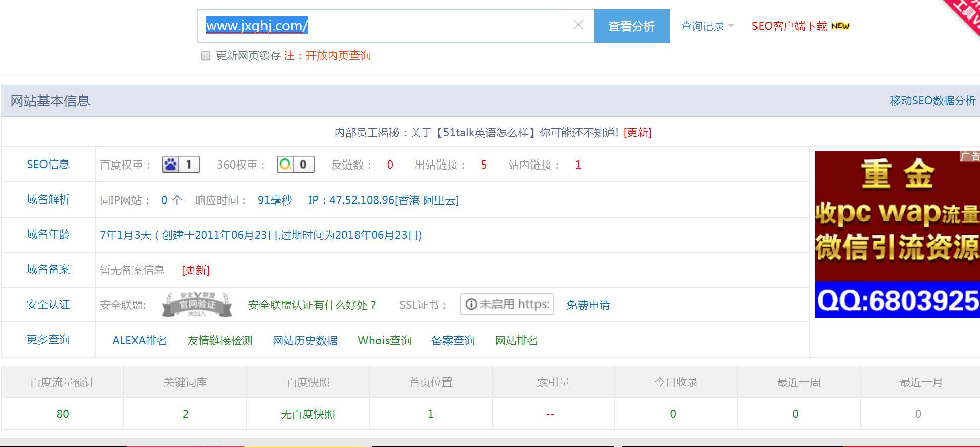Click 友情链接检测 link
Viewport: 980px width, 447px height.
220,340
